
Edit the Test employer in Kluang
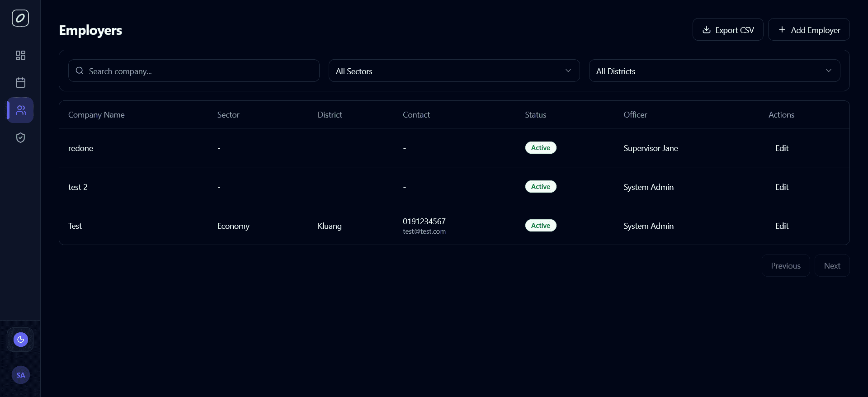click(x=782, y=226)
